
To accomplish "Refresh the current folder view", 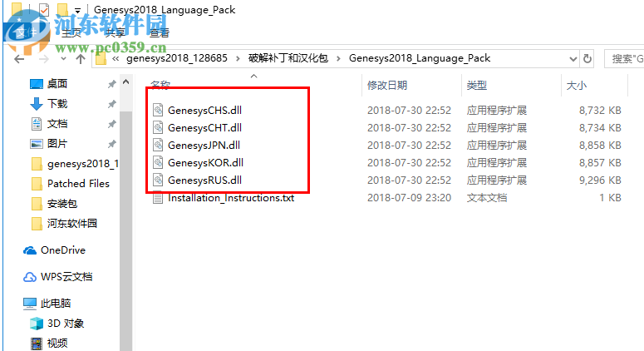I will tap(587, 59).
